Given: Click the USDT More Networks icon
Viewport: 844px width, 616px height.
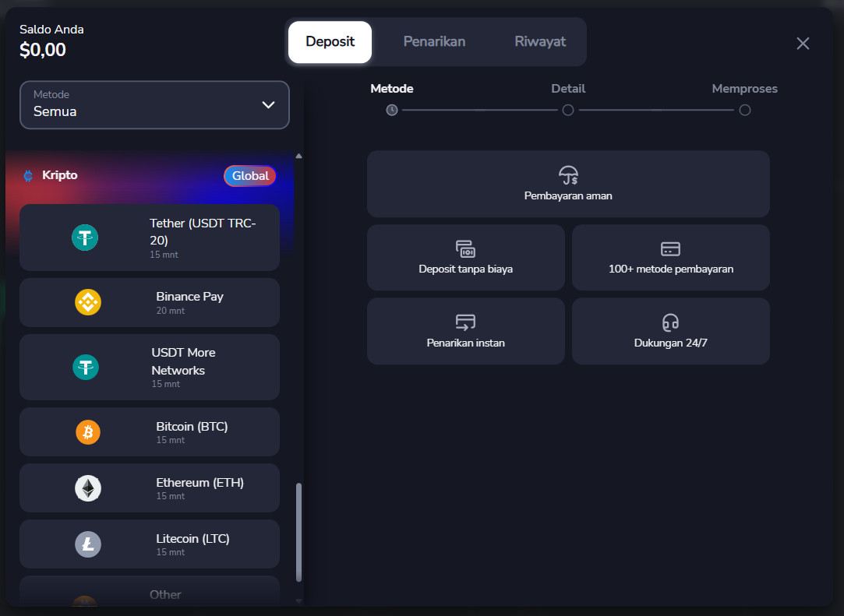Looking at the screenshot, I should coord(85,367).
